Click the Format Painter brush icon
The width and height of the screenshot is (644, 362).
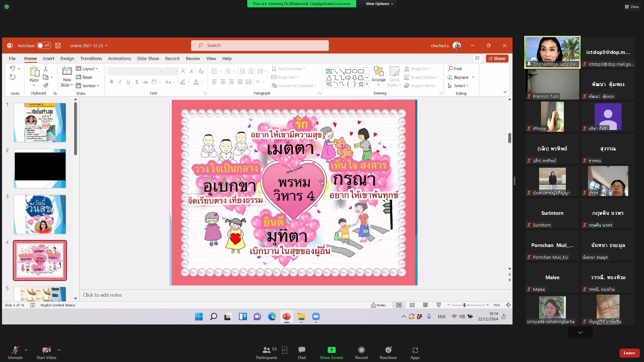(x=46, y=85)
